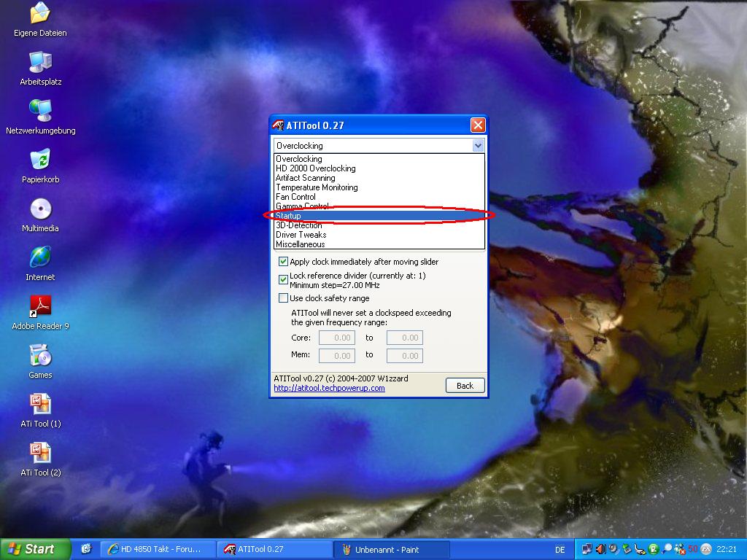This screenshot has height=560, width=747.
Task: Select Internet Explorer desktop icon
Action: click(41, 264)
